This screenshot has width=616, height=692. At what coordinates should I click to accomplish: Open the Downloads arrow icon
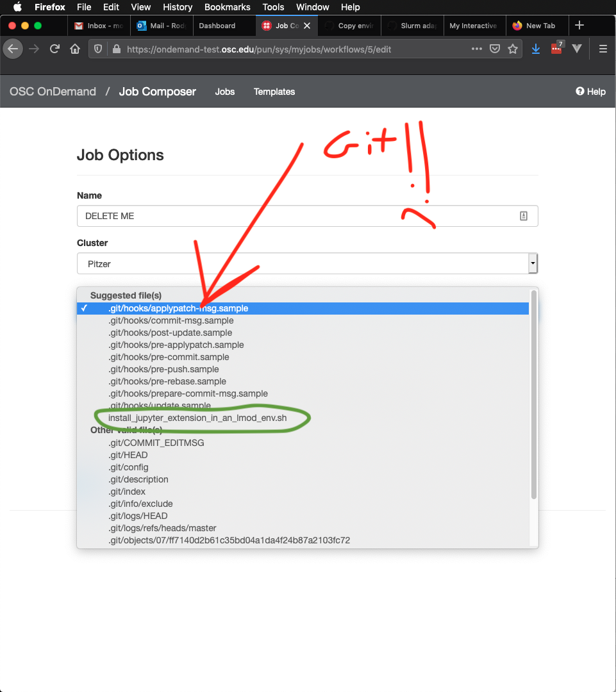point(535,48)
